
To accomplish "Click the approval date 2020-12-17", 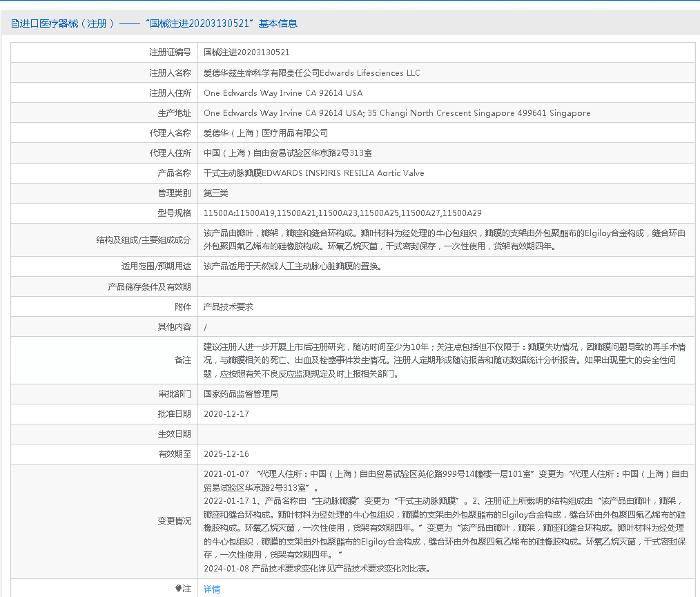I will click(226, 414).
